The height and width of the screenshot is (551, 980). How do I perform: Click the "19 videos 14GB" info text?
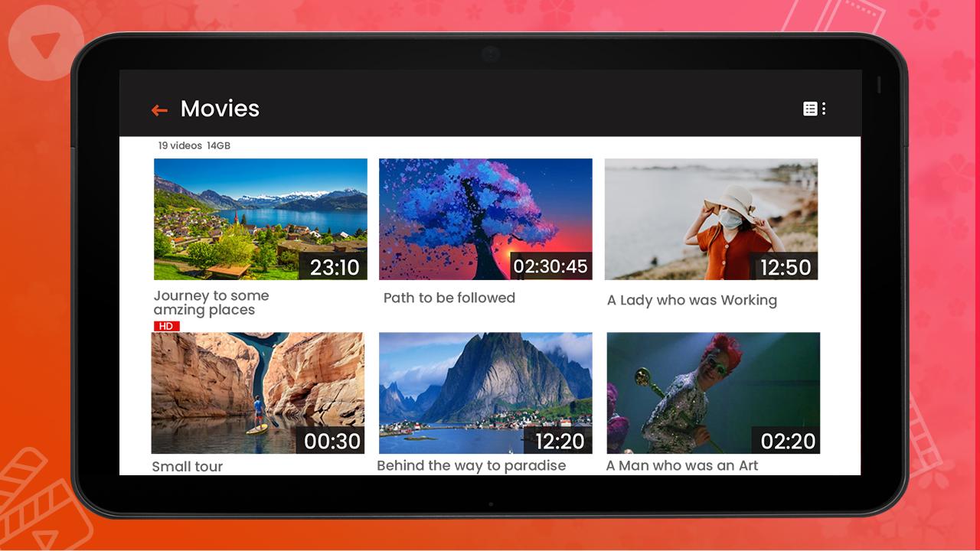pos(194,145)
